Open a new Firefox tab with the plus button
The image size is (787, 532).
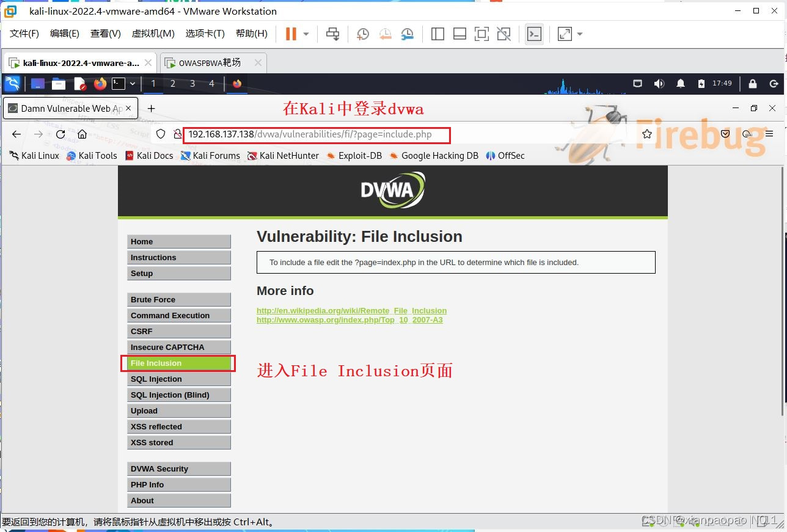(x=151, y=108)
